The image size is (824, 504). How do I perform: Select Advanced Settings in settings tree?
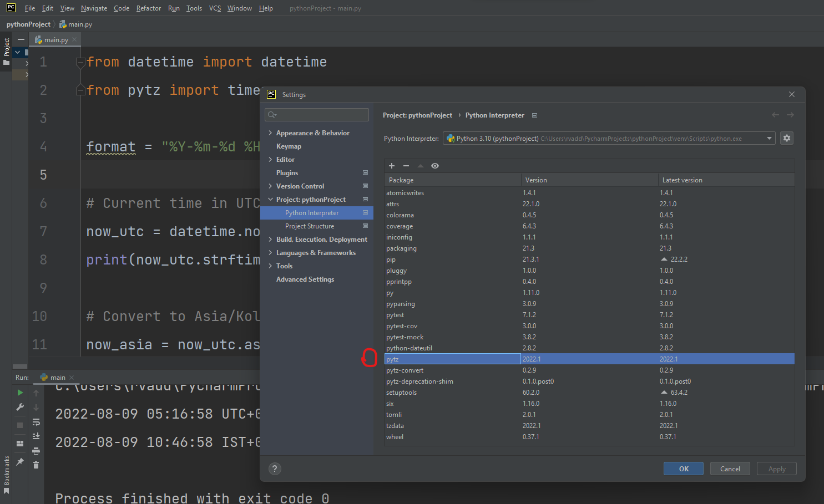tap(305, 279)
